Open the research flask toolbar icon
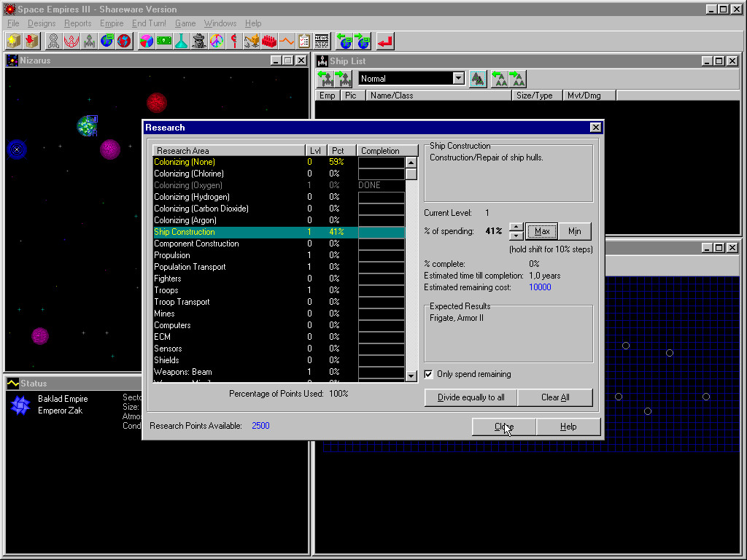The height and width of the screenshot is (560, 747). coord(182,41)
